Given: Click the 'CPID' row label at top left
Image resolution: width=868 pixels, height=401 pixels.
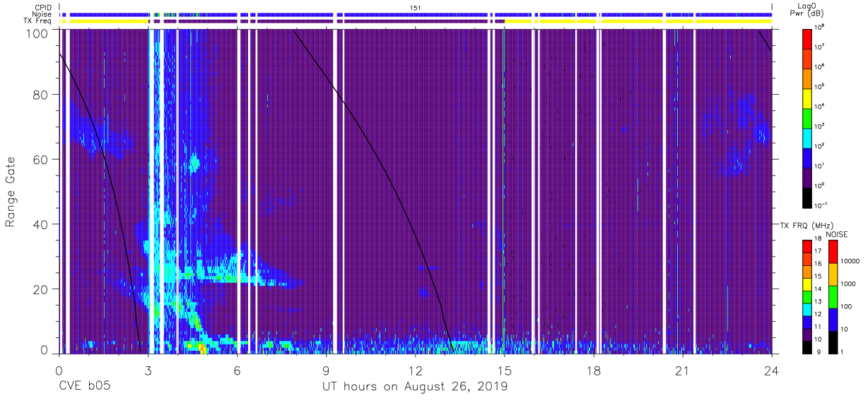Looking at the screenshot, I should (43, 7).
